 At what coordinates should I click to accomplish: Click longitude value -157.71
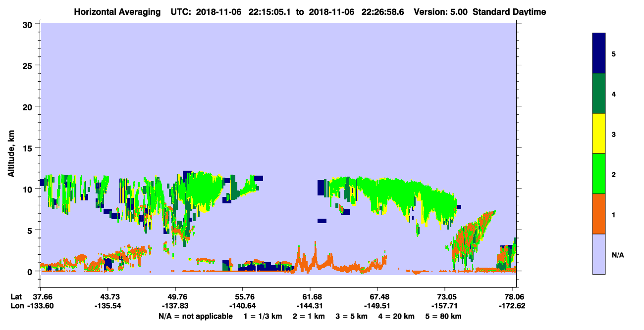445,306
